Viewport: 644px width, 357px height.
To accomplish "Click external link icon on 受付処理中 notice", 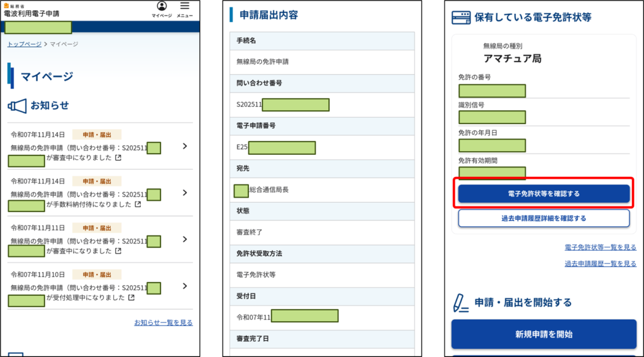I will point(131,297).
